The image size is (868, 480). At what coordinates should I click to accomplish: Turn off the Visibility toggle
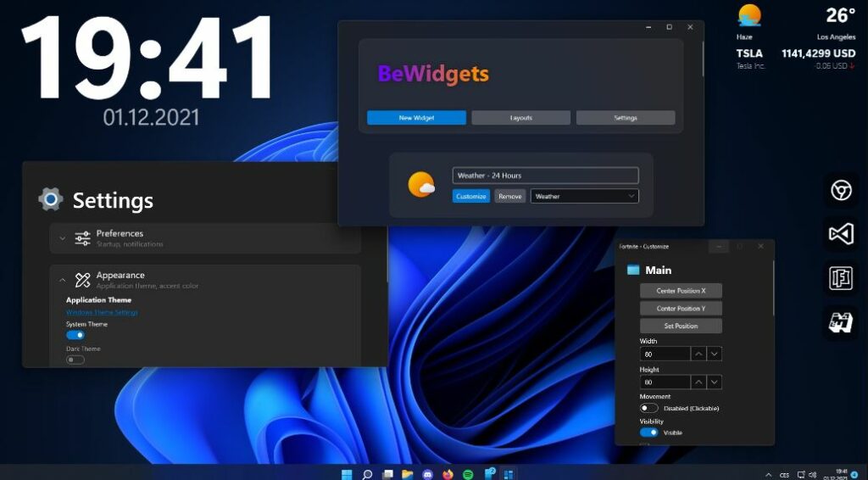(x=649, y=433)
